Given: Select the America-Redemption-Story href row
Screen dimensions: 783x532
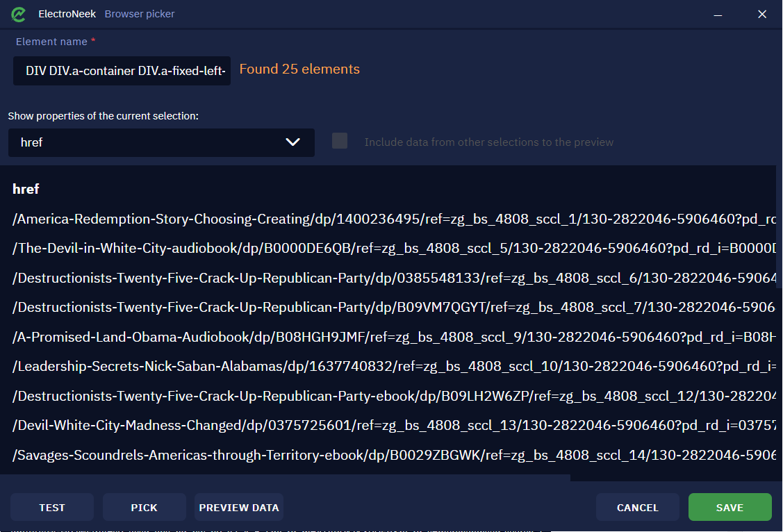Looking at the screenshot, I should pos(393,219).
